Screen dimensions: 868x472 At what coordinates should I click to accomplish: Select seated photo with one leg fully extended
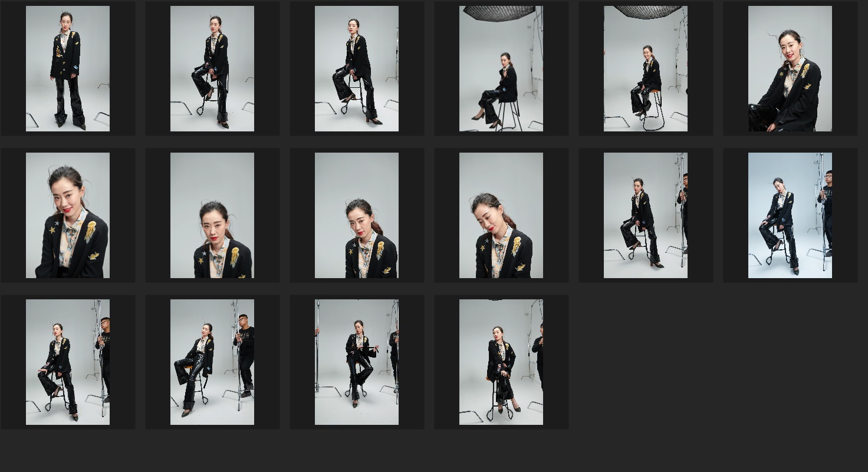click(x=357, y=68)
